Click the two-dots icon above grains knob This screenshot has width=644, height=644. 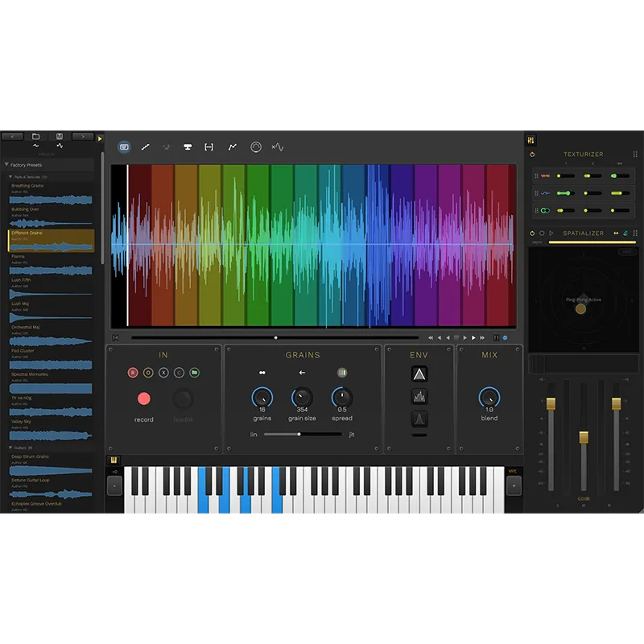[x=262, y=373]
